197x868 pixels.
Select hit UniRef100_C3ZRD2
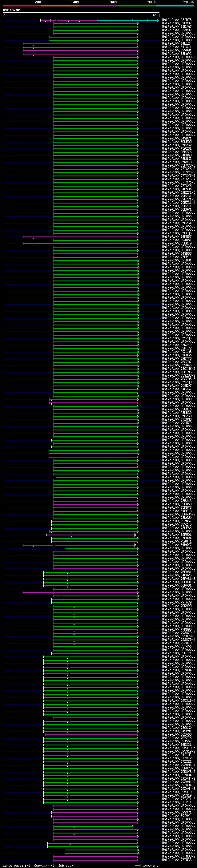[x=177, y=30]
